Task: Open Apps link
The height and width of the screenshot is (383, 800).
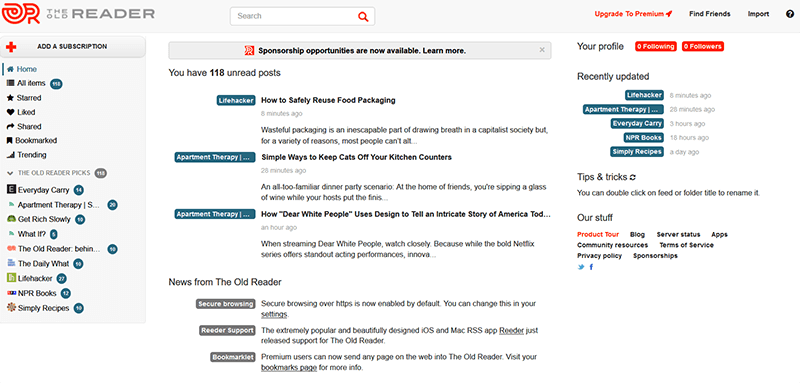Action: (719, 235)
